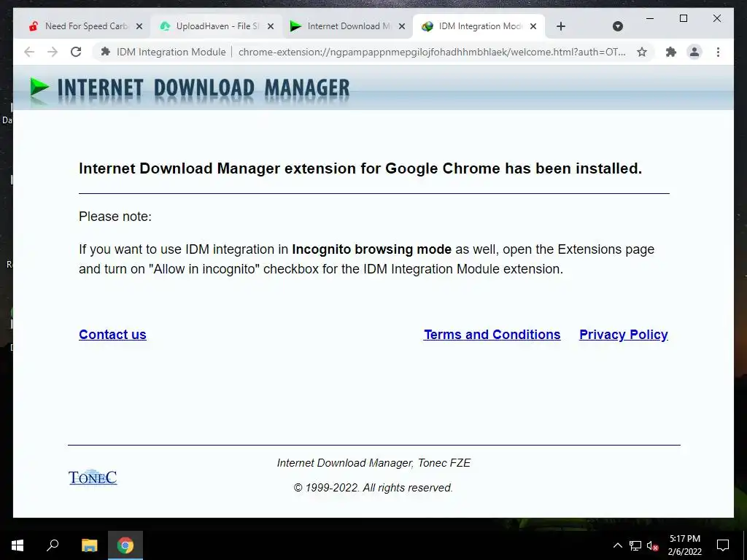Open the Windows notification center

tap(723, 545)
